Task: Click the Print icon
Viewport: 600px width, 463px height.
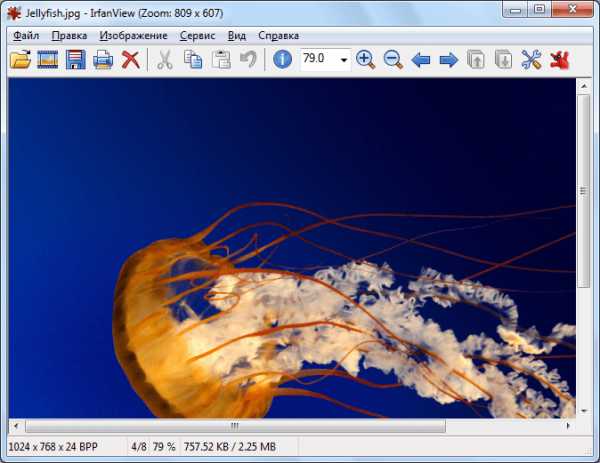Action: 103,60
